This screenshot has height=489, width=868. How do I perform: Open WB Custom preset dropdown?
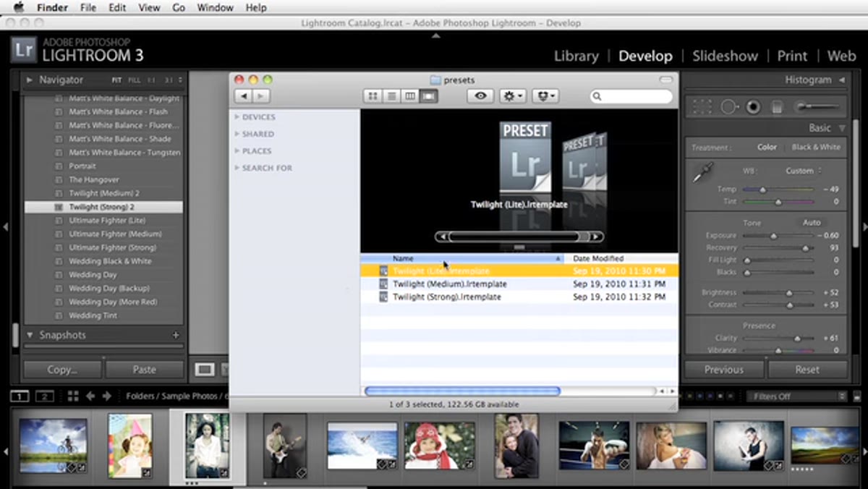click(804, 171)
